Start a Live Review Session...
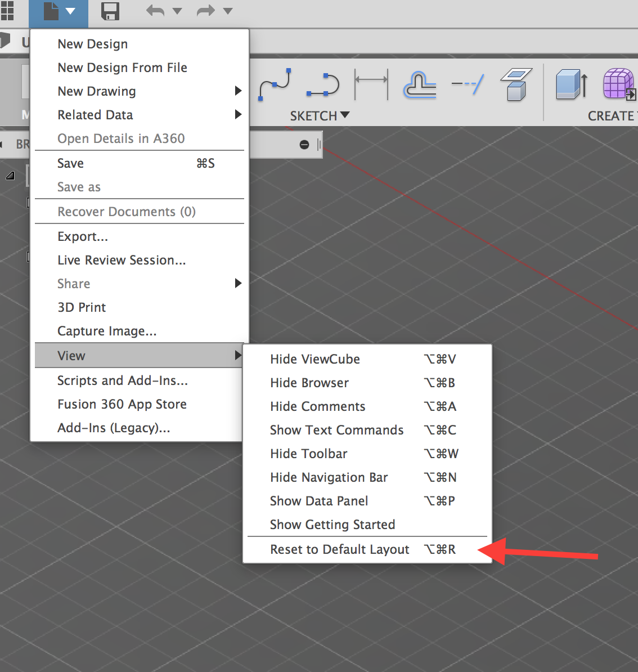The image size is (638, 672). [x=140, y=259]
